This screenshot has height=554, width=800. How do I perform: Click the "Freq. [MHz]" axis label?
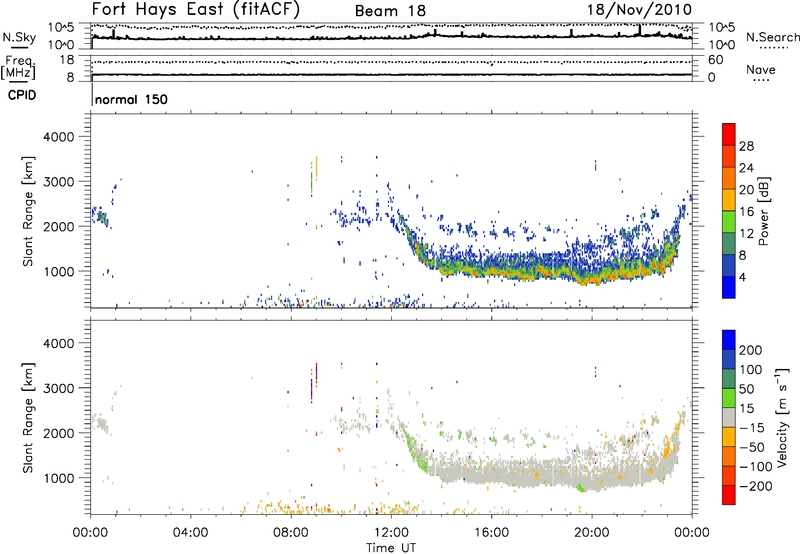[x=18, y=67]
